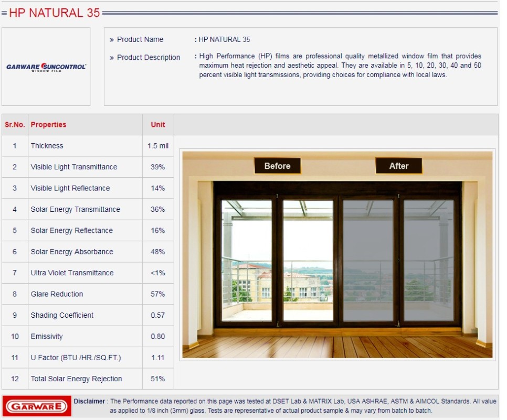Image resolution: width=507 pixels, height=420 pixels.
Task: Click serial number '7' in the table
Action: (15, 273)
